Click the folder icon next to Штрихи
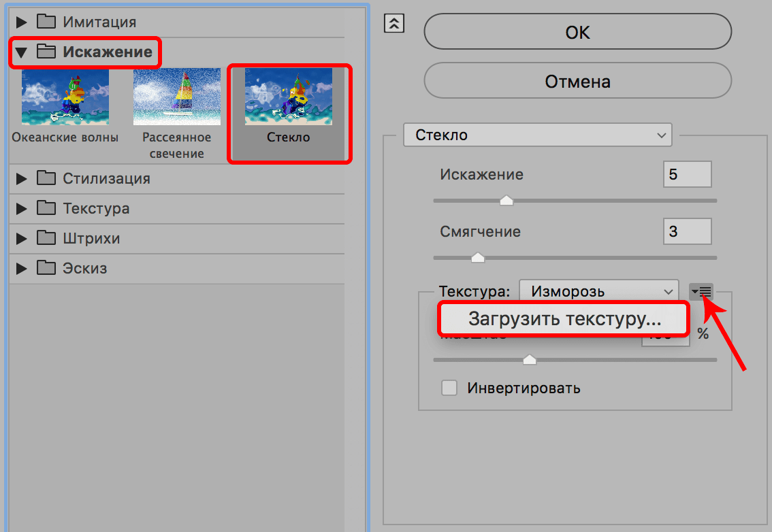Screen dimensions: 772x532 [x=46, y=238]
